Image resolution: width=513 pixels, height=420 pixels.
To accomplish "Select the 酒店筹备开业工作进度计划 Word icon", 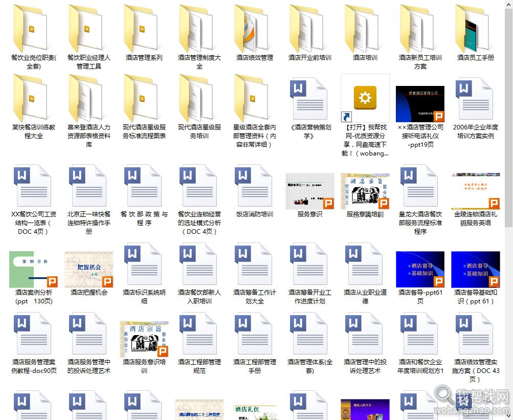I will [309, 264].
